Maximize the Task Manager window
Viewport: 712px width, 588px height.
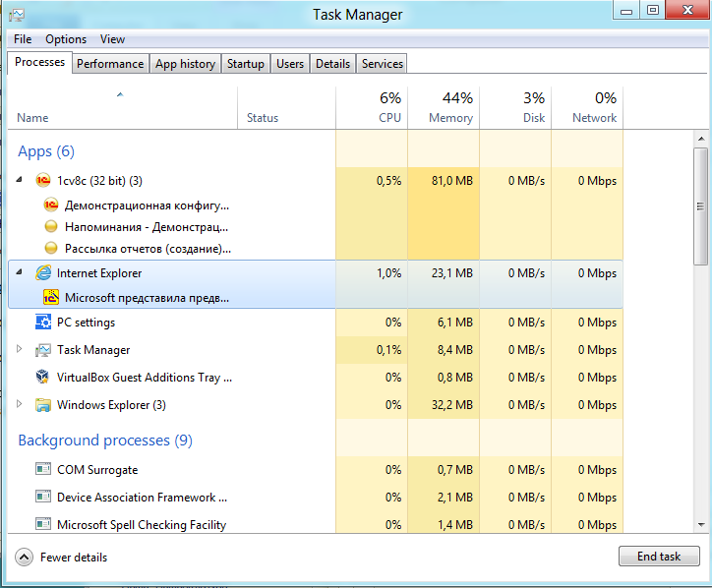653,11
